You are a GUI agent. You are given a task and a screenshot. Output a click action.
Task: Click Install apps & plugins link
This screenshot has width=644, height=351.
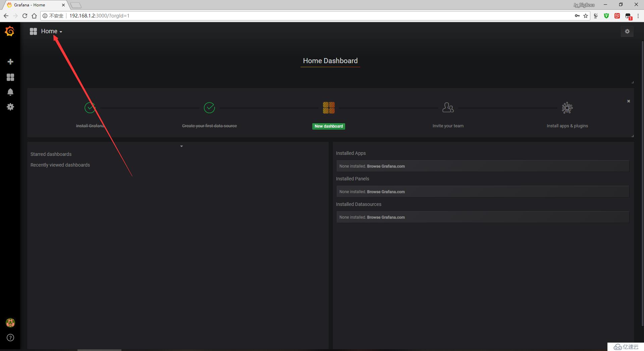point(567,126)
